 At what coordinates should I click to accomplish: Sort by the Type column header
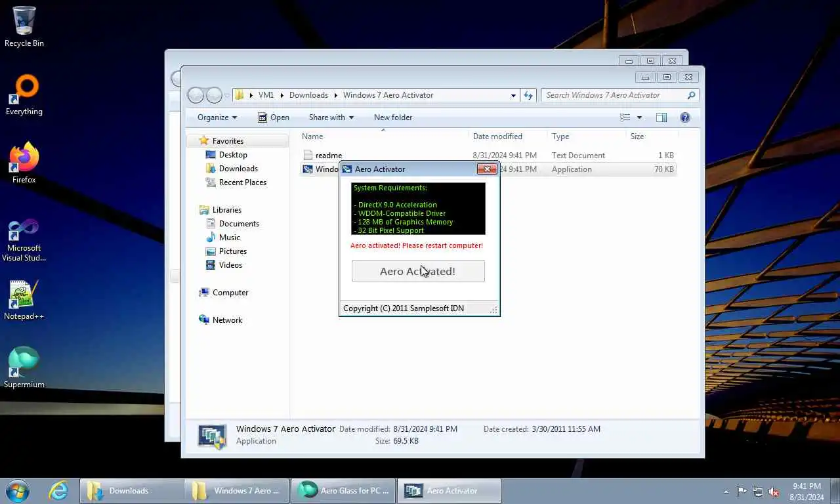point(587,136)
